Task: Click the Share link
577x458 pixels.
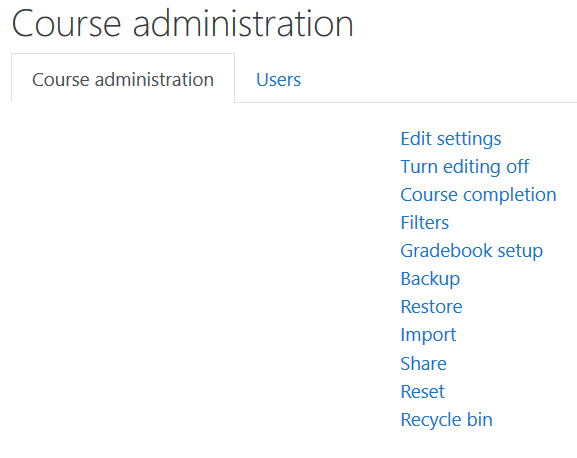Action: [x=424, y=363]
